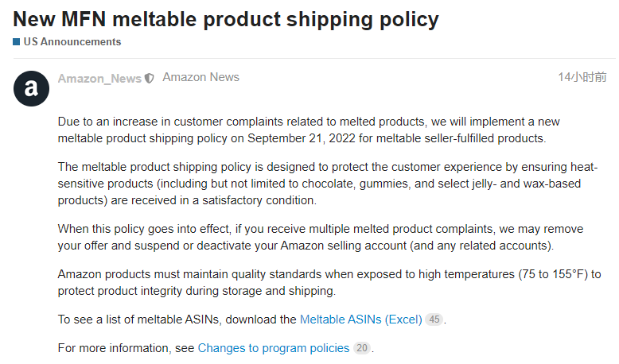Open the Changes to program policies link
Image resolution: width=619 pixels, height=364 pixels.
coord(273,348)
